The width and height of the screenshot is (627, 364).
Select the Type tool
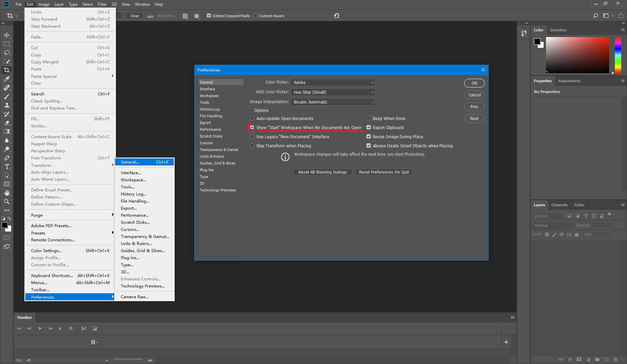pos(7,166)
